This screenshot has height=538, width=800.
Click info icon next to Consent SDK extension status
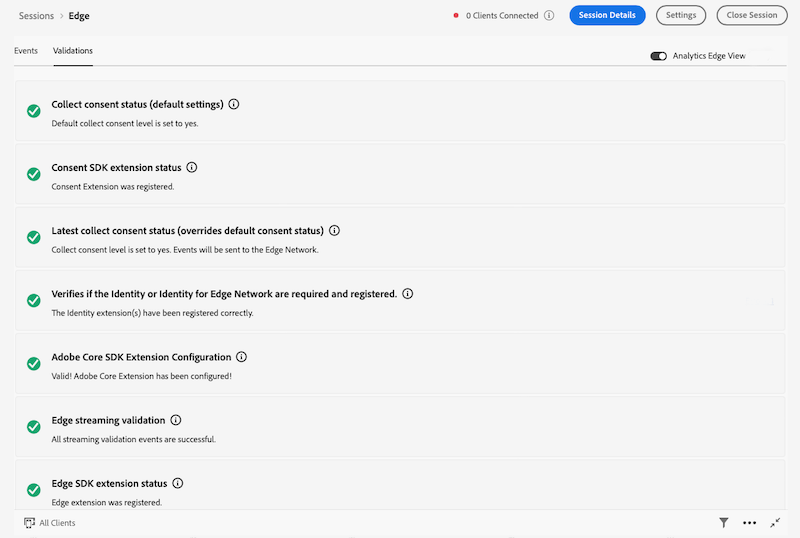(x=192, y=168)
